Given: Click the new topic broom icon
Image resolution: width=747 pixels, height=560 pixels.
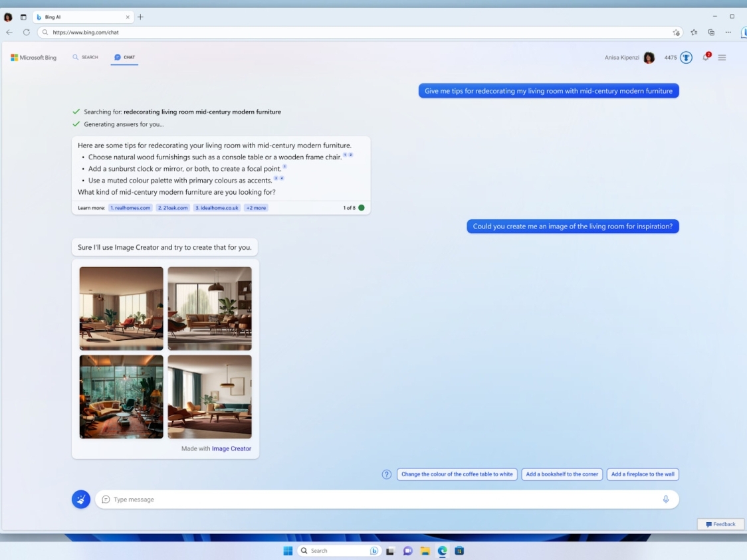Looking at the screenshot, I should (x=81, y=500).
